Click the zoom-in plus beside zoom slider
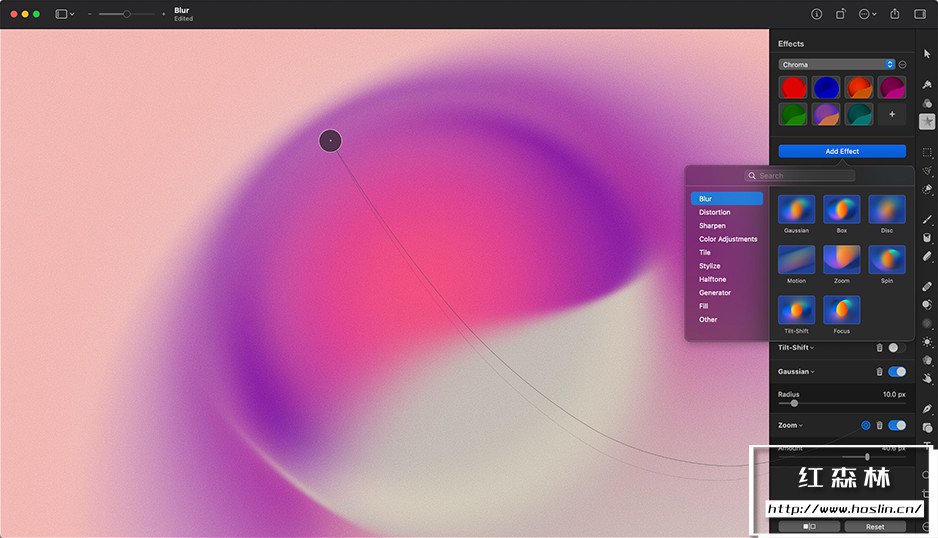938x538 pixels. (163, 14)
